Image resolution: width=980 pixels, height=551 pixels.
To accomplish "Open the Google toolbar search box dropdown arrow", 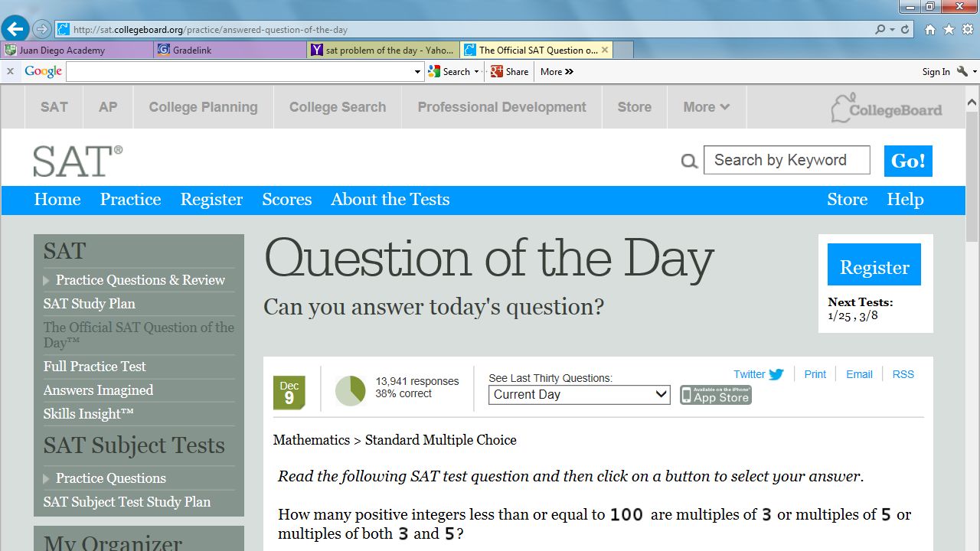I will [x=417, y=72].
